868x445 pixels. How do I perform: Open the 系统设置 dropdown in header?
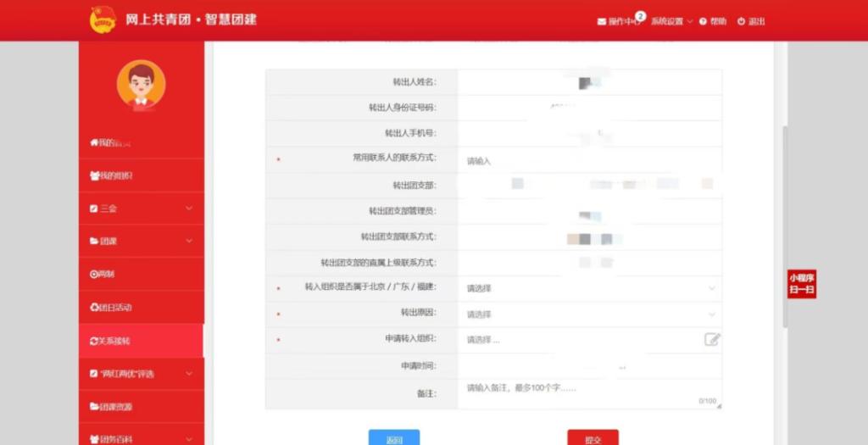point(671,22)
